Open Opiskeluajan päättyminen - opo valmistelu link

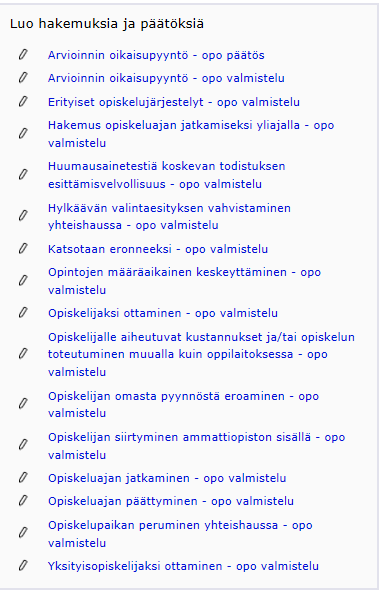click(x=171, y=501)
